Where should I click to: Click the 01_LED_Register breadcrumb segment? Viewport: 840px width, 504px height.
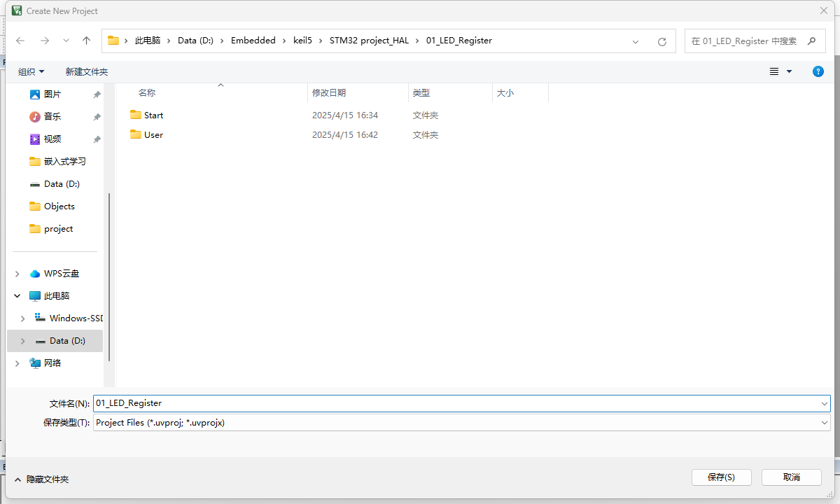click(458, 41)
